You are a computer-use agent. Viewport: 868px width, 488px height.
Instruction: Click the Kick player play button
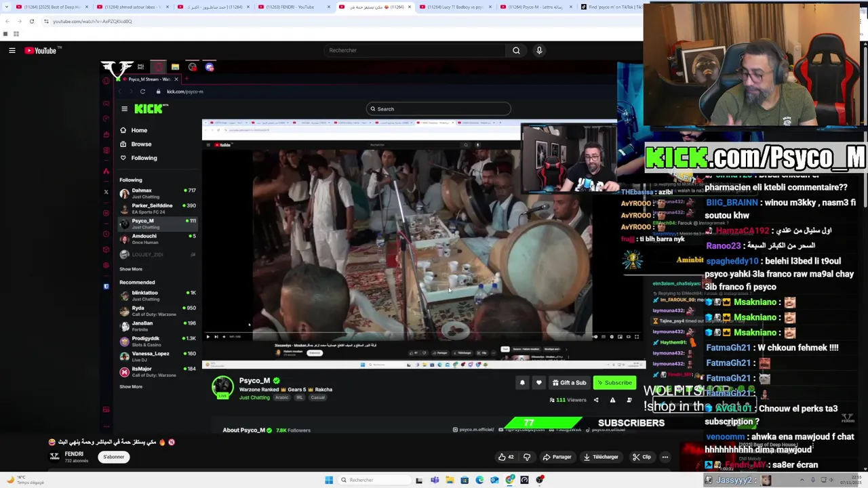pyautogui.click(x=208, y=336)
